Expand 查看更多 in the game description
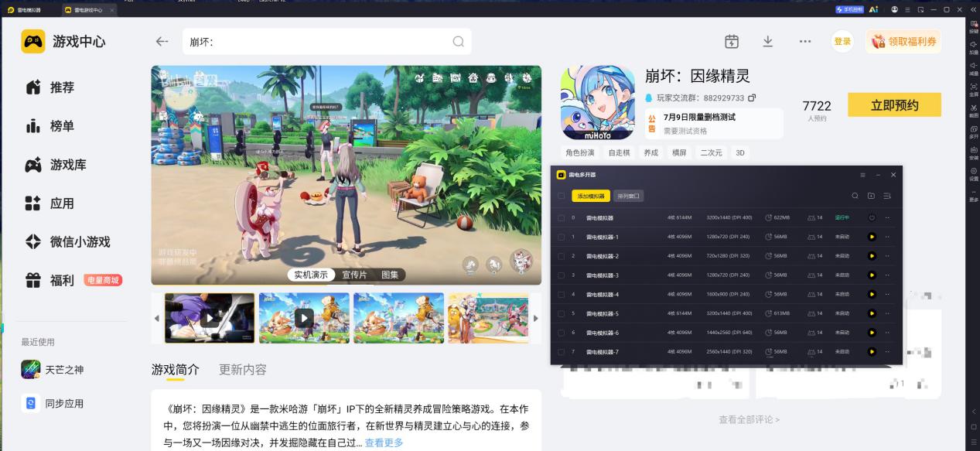 click(x=384, y=443)
